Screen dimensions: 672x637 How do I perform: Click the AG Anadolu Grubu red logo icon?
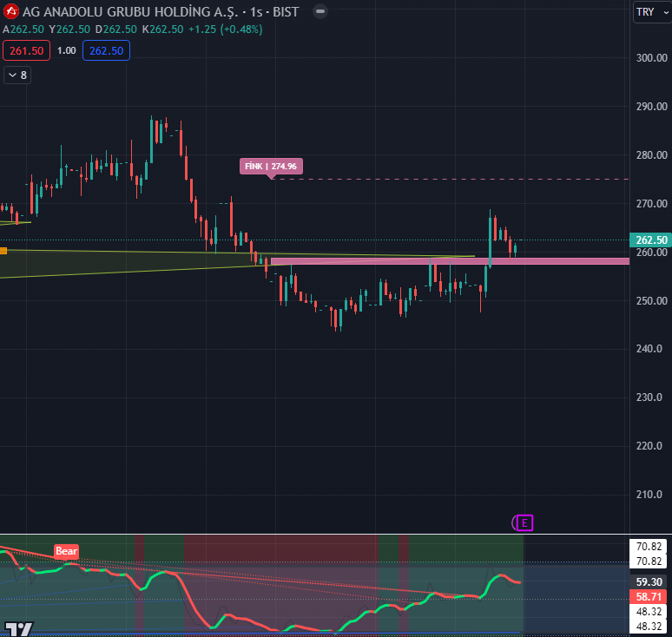pos(10,11)
